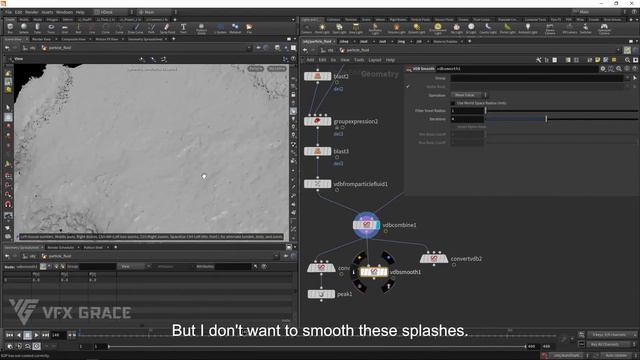Screen dimensions: 640x360
Task: Expand the scene view path dropdown
Action: (x=249, y=48)
